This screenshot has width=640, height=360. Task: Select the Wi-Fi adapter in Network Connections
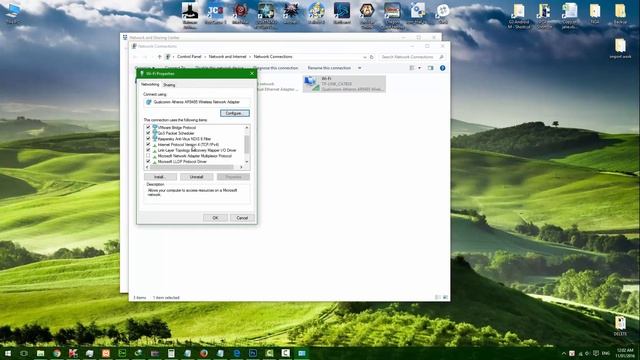click(x=344, y=84)
